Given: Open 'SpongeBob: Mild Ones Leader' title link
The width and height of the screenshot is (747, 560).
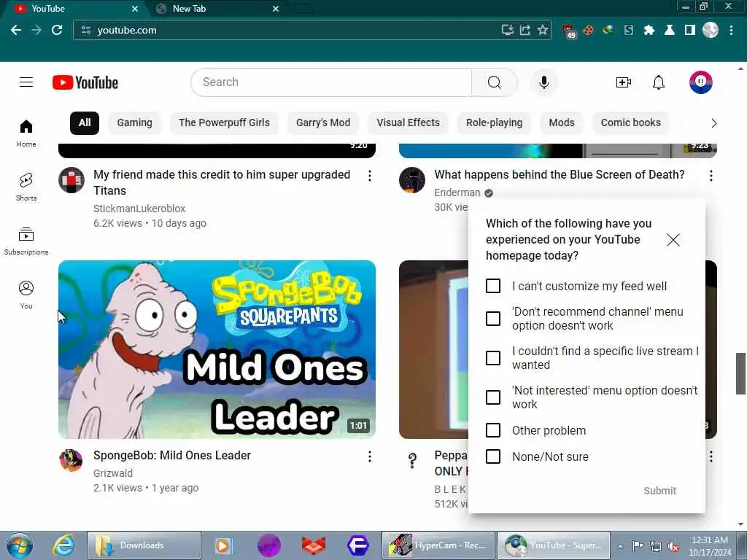Looking at the screenshot, I should (x=172, y=455).
